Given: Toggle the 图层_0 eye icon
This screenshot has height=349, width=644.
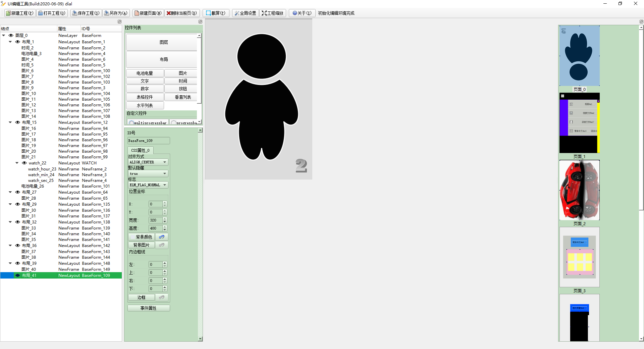Looking at the screenshot, I should 11,35.
